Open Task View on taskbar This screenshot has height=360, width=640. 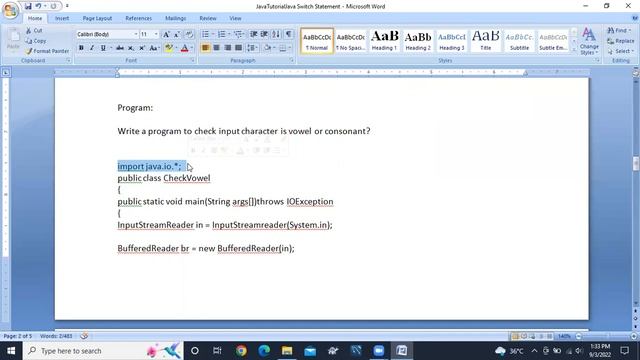[217, 351]
